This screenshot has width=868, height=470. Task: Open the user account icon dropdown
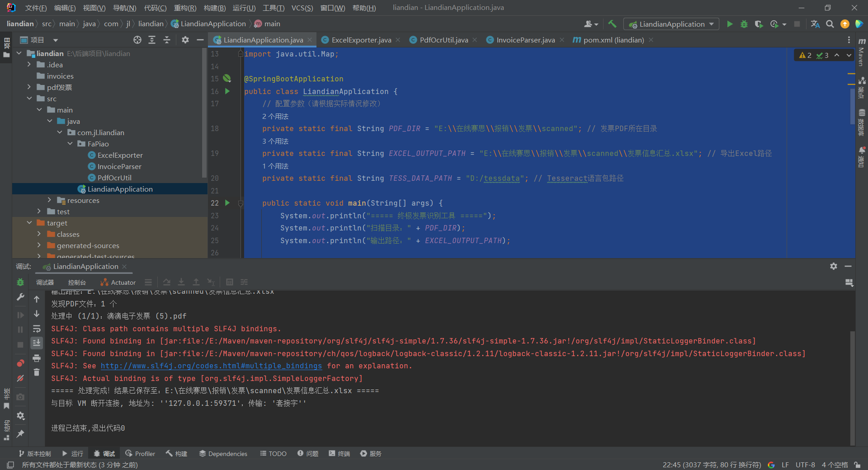tap(591, 24)
